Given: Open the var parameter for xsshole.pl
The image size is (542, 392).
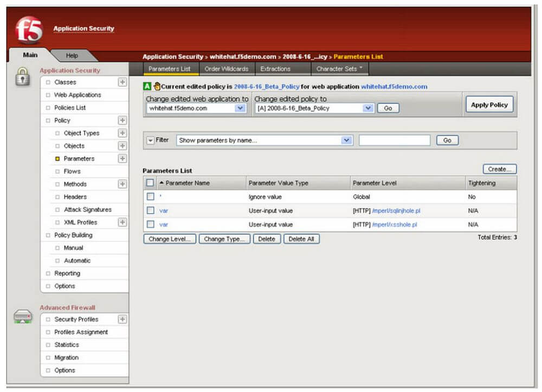Looking at the screenshot, I should click(164, 224).
